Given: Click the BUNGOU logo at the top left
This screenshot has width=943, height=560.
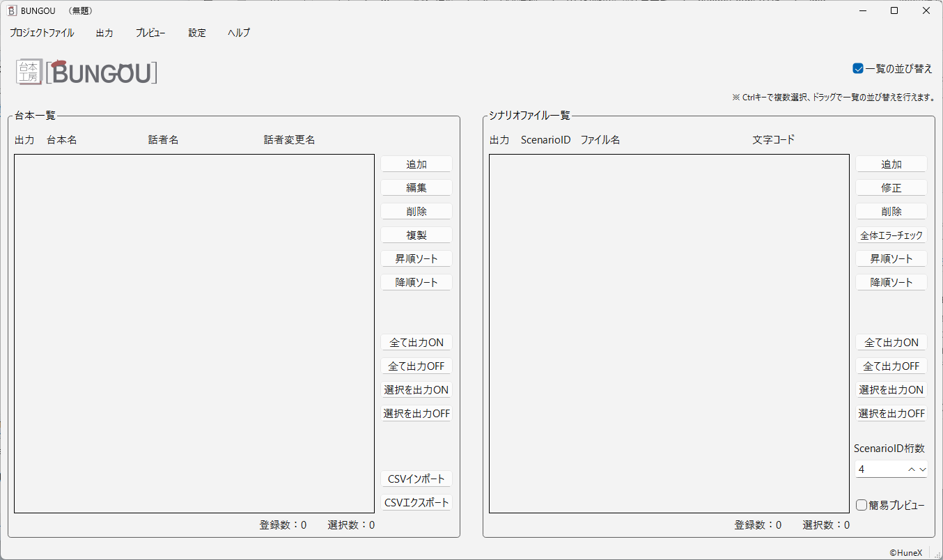Looking at the screenshot, I should tap(102, 72).
